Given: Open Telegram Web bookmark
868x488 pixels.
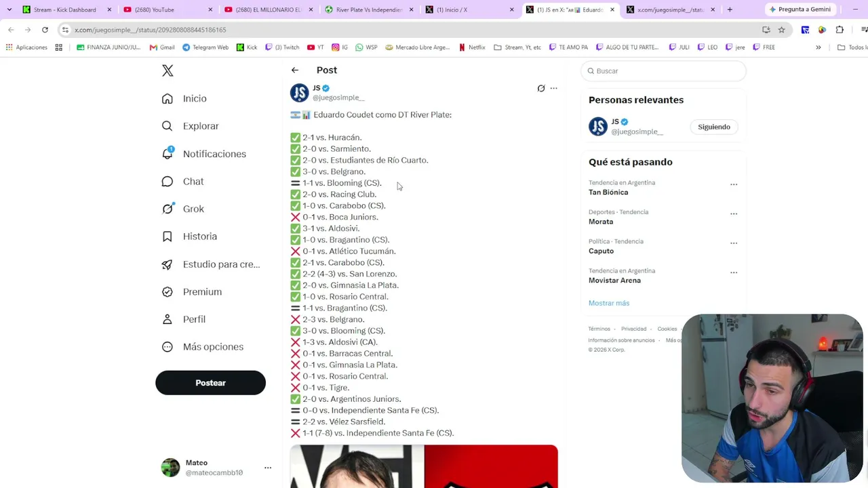Looking at the screenshot, I should 205,47.
